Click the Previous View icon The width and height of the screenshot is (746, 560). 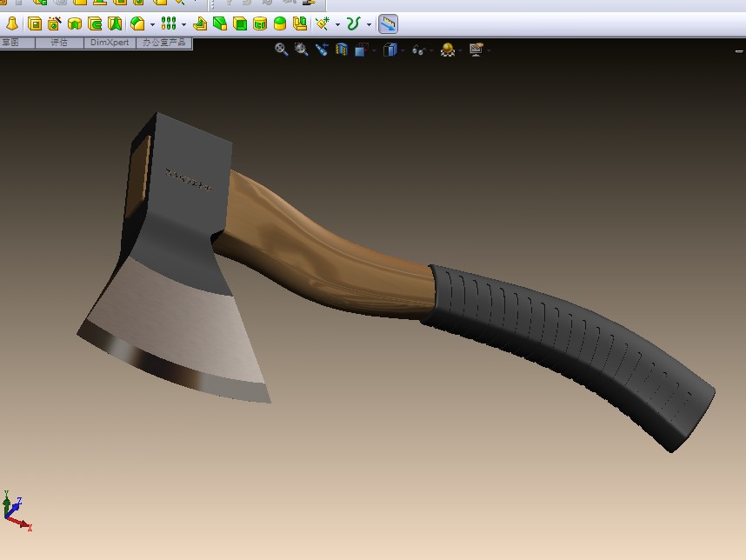pyautogui.click(x=322, y=50)
